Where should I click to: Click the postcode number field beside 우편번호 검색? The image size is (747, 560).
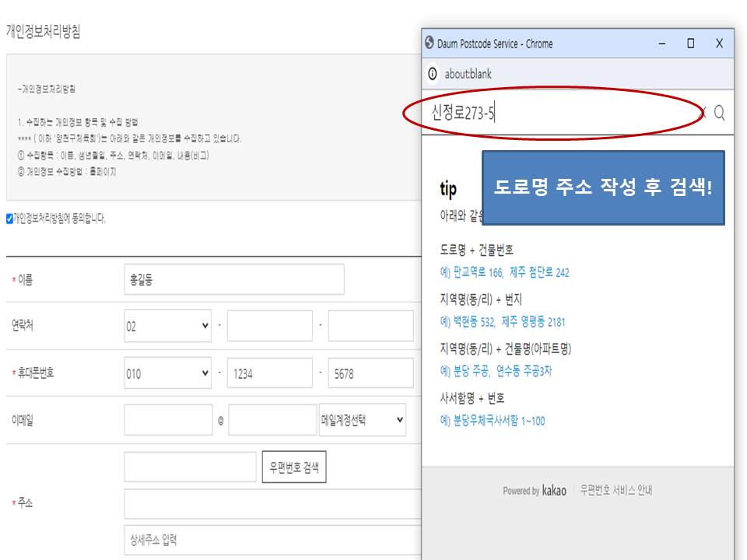pyautogui.click(x=190, y=467)
